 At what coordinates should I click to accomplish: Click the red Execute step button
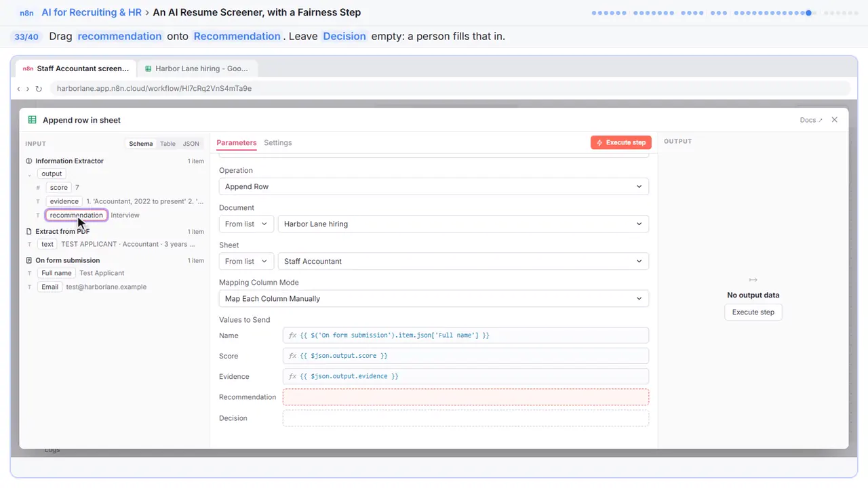621,143
